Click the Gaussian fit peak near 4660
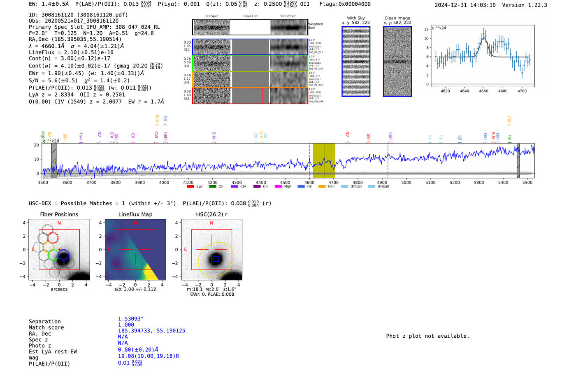 484,38
